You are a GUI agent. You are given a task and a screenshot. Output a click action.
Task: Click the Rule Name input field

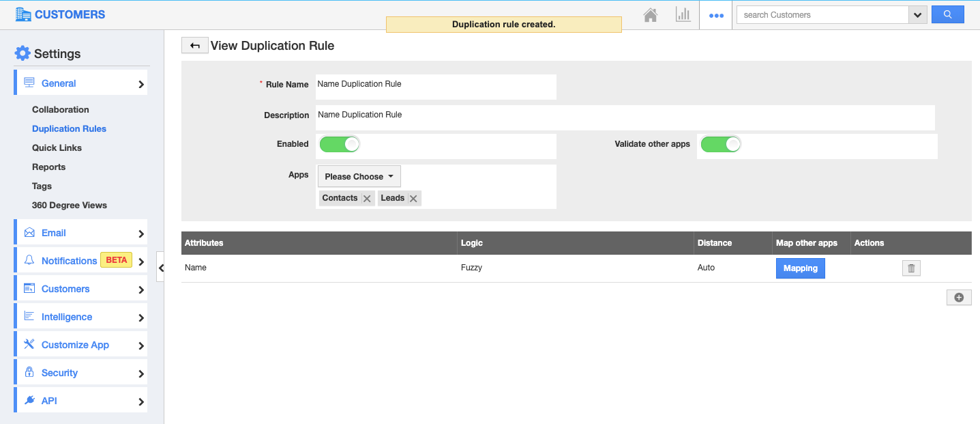click(435, 87)
